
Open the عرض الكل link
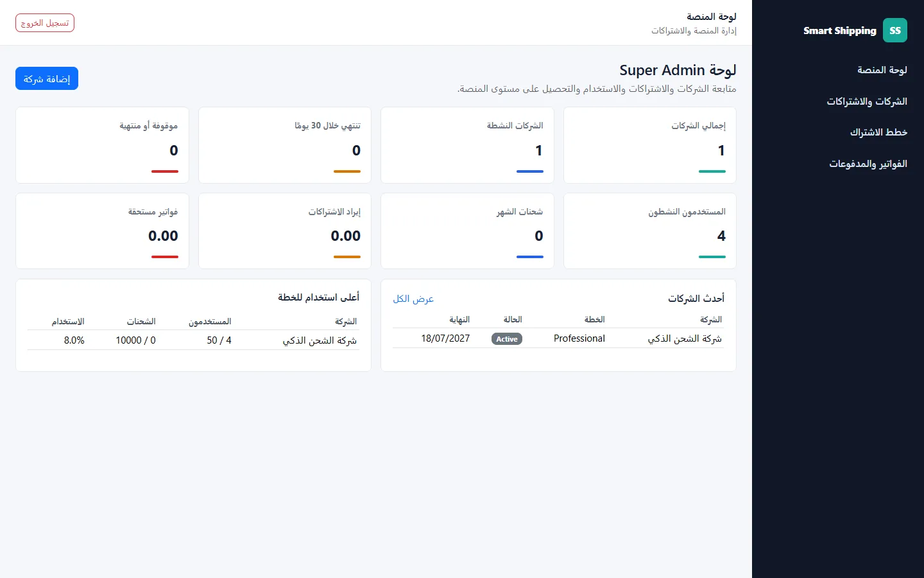tap(413, 299)
